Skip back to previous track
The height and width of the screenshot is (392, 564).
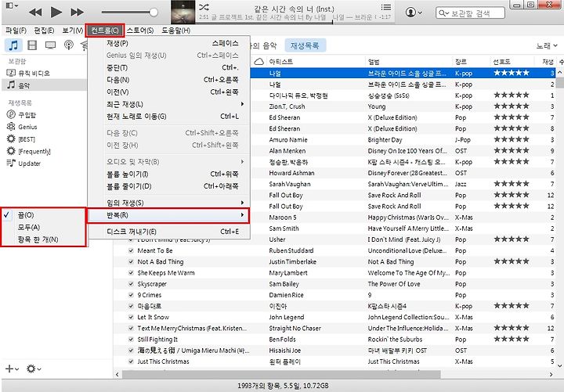click(x=35, y=13)
